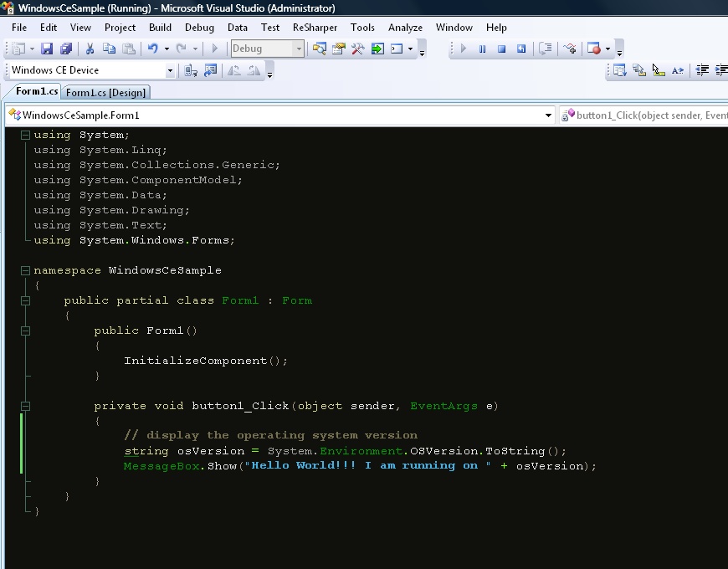
Task: Collapse the class Form1 outline node
Action: tap(26, 300)
